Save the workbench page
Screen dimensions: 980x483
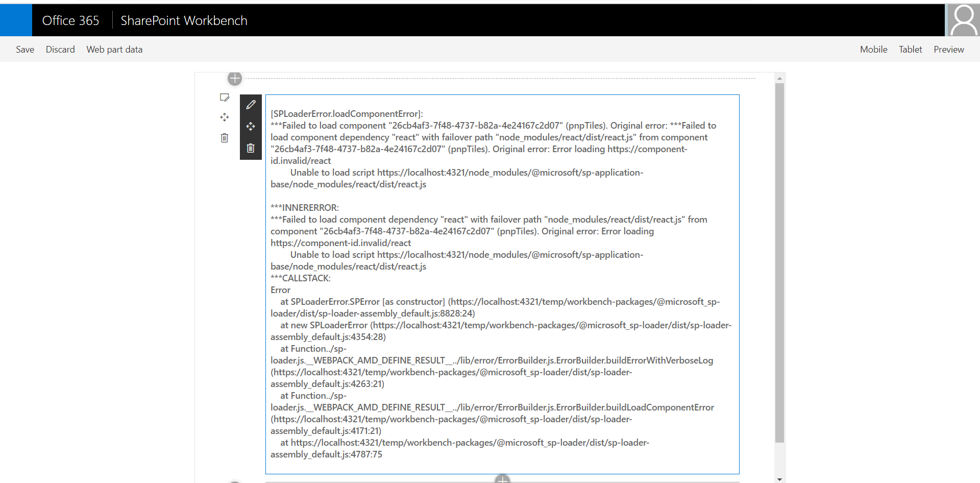click(25, 50)
